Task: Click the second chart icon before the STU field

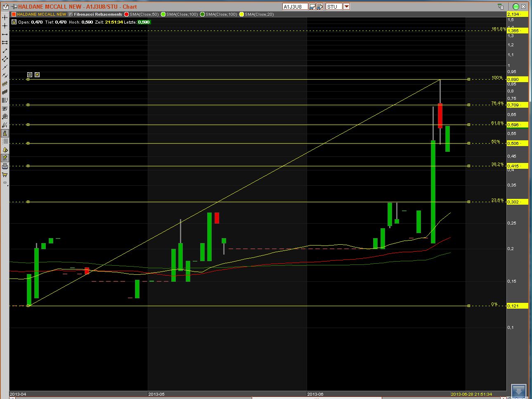Action: 320,7
